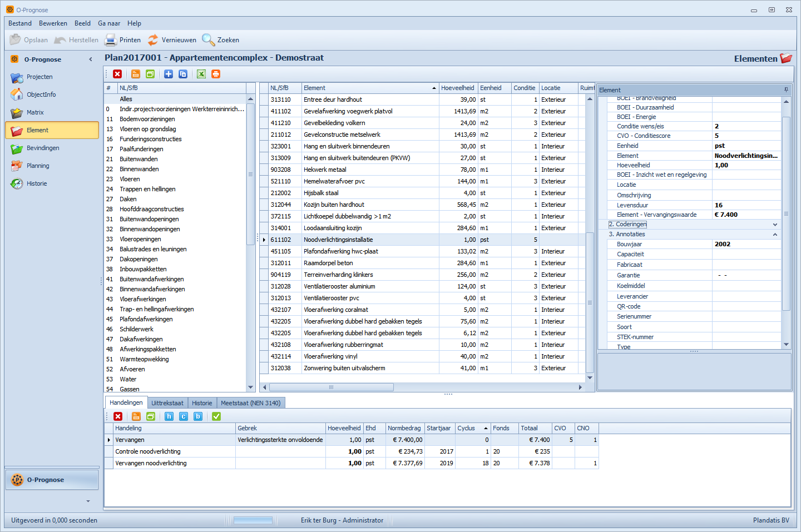Click the green checkmark icon in Handelingen toolbar
Image resolution: width=801 pixels, height=532 pixels.
(216, 416)
